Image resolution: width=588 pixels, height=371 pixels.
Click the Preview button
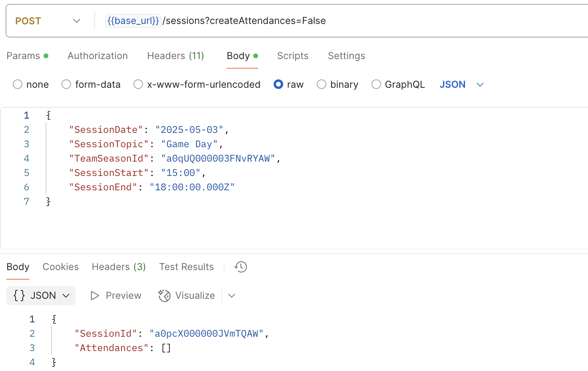tap(116, 296)
